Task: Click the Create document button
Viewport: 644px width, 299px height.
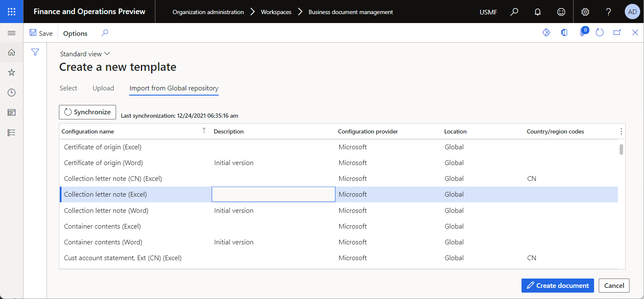Action: point(557,285)
